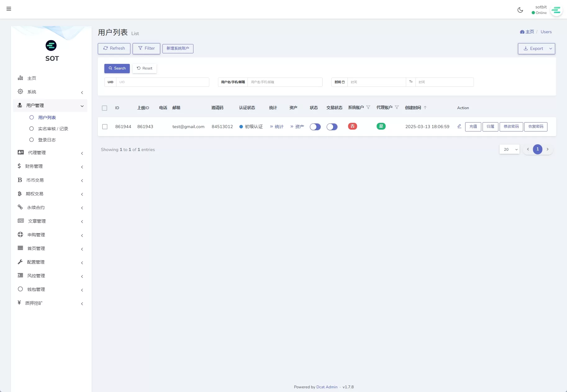
Task: Collapse the 用户管理 sidebar section
Action: click(82, 106)
